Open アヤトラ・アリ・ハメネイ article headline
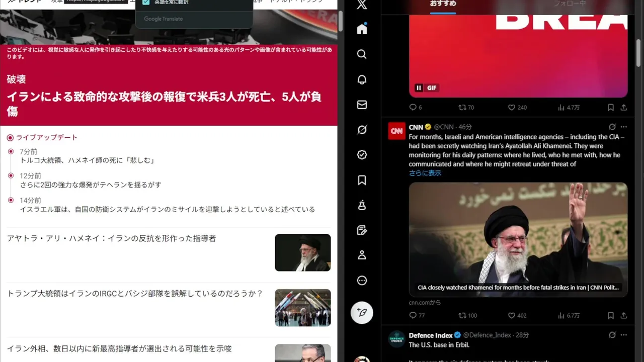Image resolution: width=644 pixels, height=362 pixels. [x=111, y=238]
